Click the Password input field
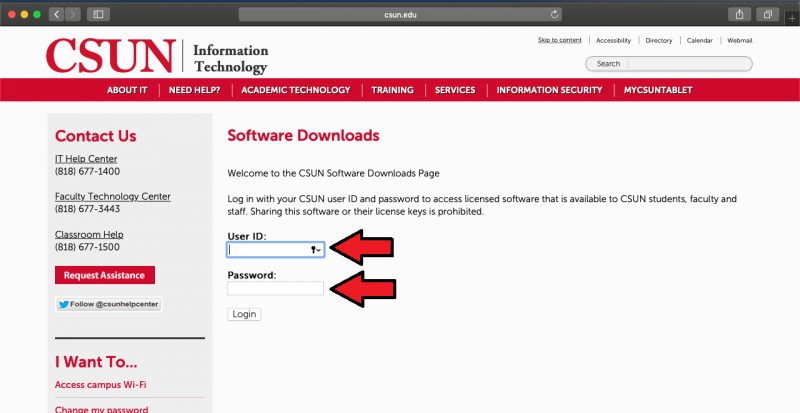Screen dimensions: 800x413 tap(275, 289)
